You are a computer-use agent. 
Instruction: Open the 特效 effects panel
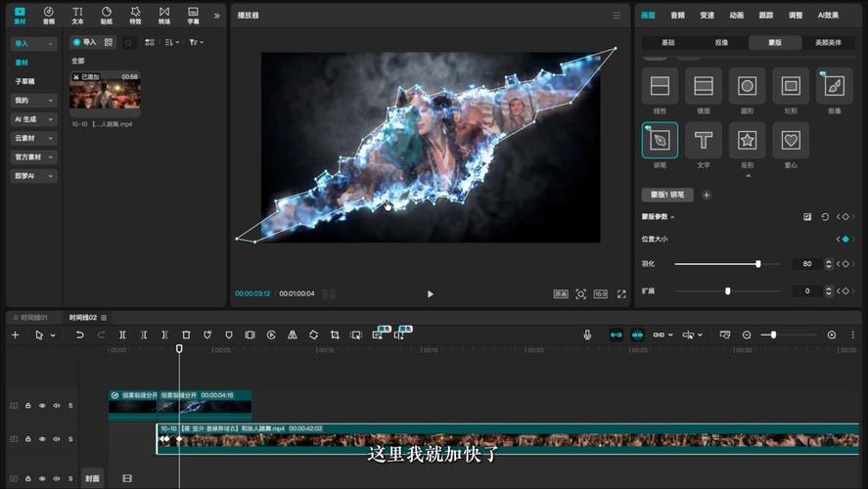coord(135,16)
